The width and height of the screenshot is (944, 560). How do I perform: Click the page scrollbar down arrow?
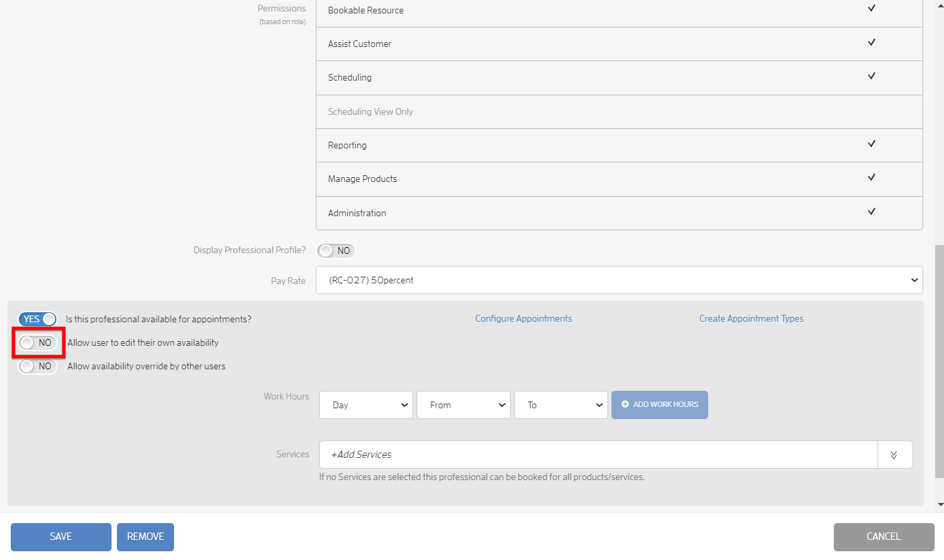pos(939,504)
